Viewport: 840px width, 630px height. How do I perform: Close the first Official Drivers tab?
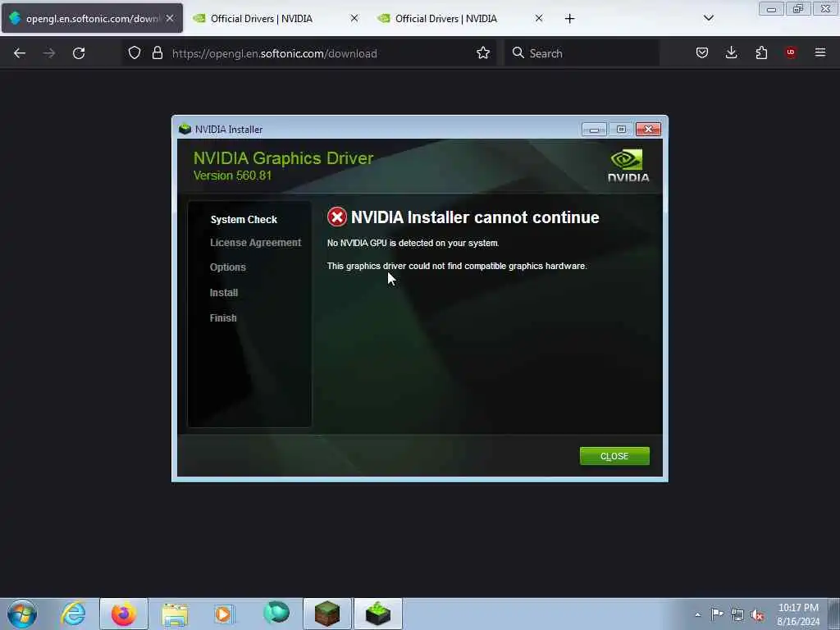(354, 18)
